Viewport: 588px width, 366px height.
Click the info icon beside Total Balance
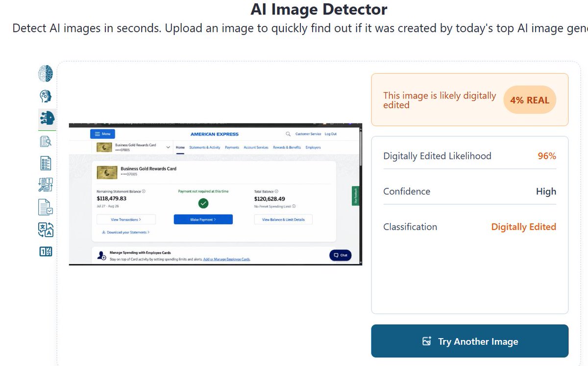pyautogui.click(x=277, y=192)
